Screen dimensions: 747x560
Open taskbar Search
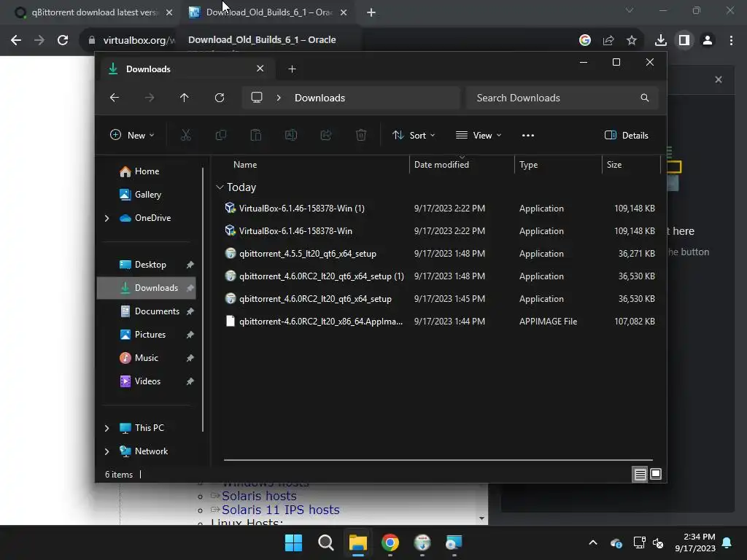click(326, 542)
